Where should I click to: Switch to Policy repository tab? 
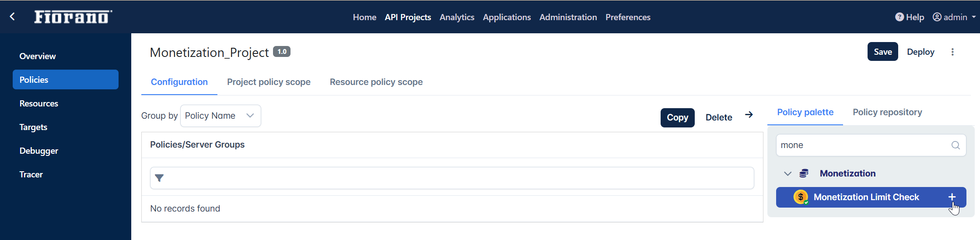click(887, 112)
